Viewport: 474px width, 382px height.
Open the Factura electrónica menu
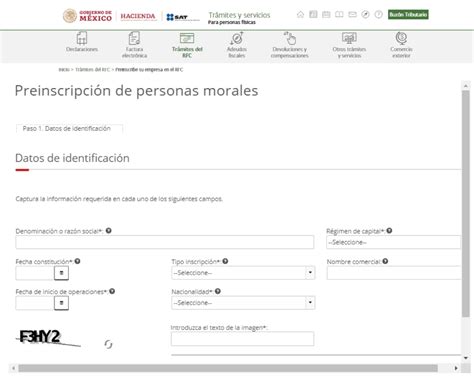pos(134,45)
